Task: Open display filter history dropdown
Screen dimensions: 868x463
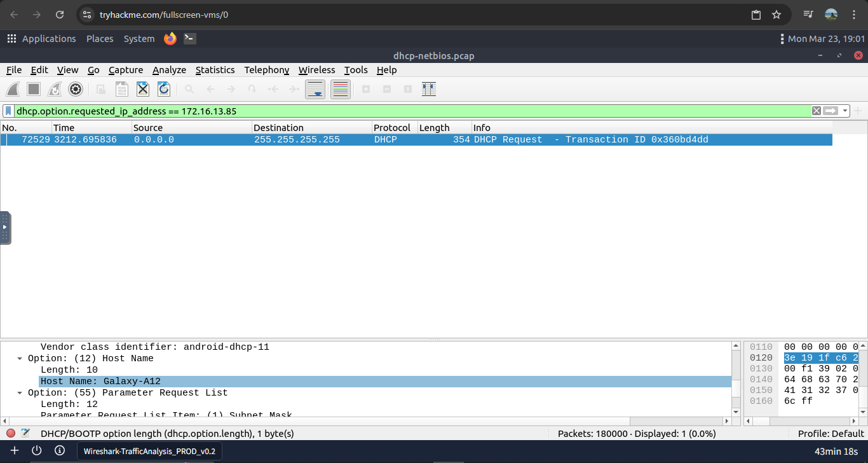Action: pos(845,111)
